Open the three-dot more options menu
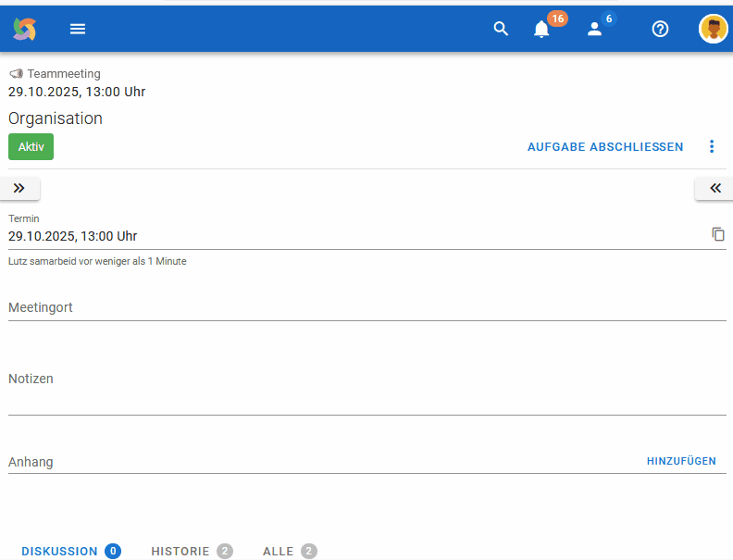 pyautogui.click(x=712, y=146)
